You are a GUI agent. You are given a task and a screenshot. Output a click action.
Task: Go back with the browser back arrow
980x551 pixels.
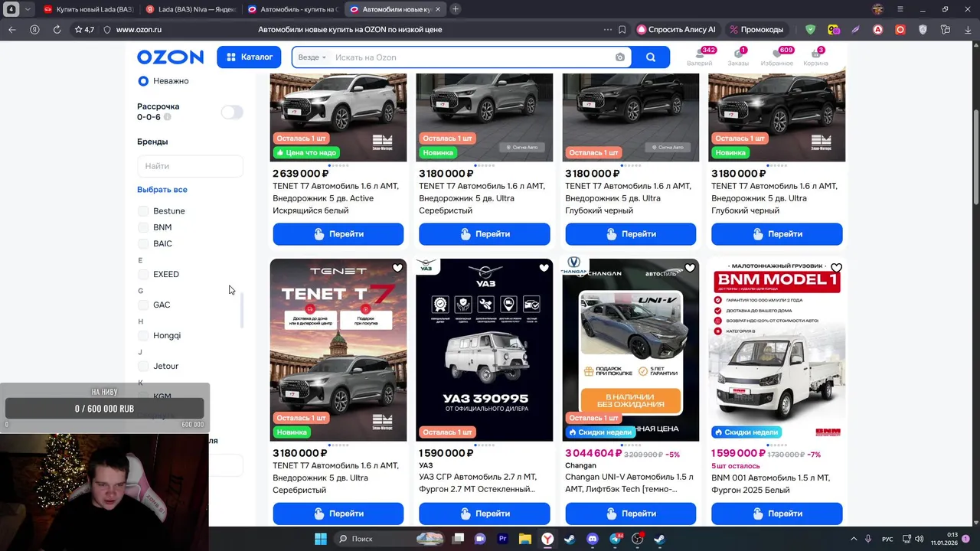[11, 30]
